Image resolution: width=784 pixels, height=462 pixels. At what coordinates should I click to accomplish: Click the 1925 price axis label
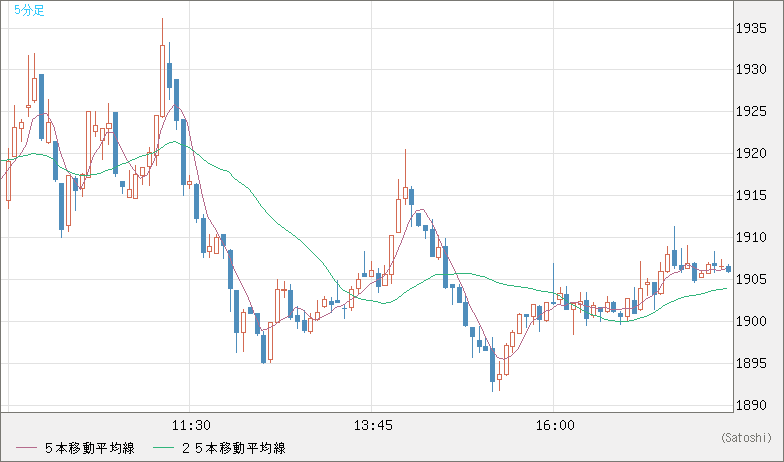click(751, 112)
